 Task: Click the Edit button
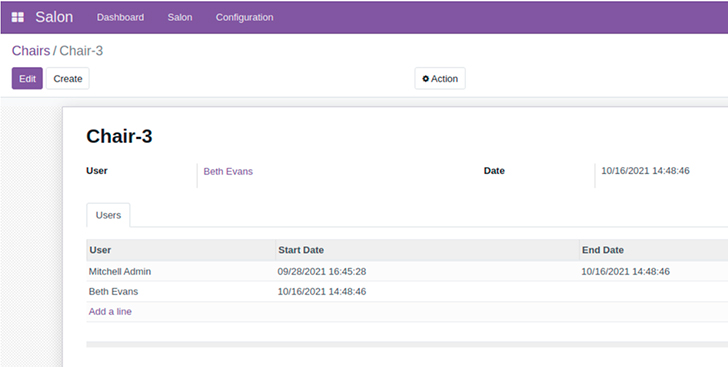coord(27,79)
